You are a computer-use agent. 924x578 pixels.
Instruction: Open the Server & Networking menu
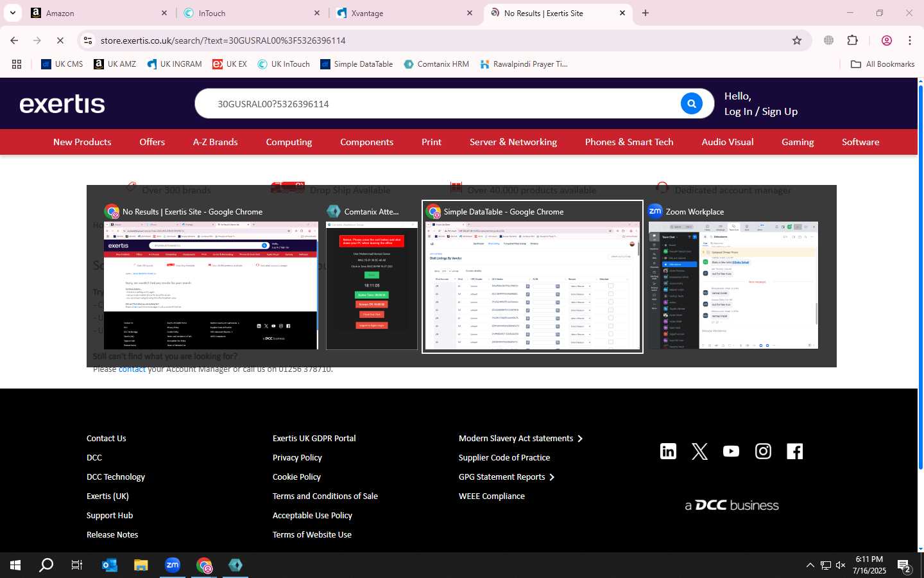pos(513,142)
